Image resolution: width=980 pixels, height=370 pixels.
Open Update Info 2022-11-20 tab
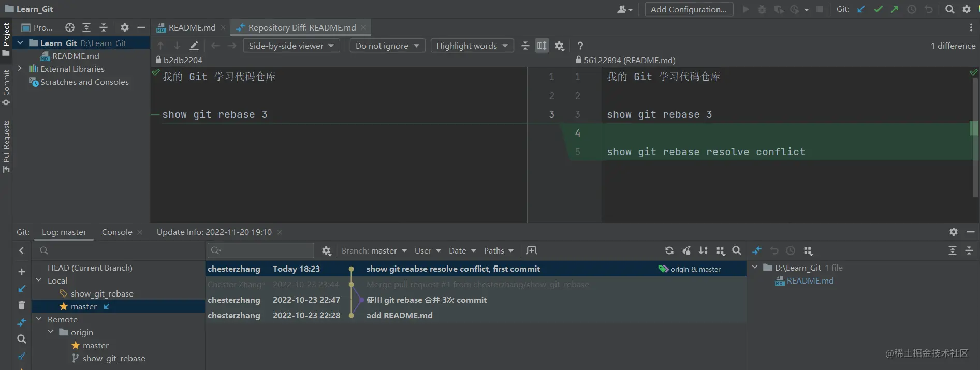(214, 232)
